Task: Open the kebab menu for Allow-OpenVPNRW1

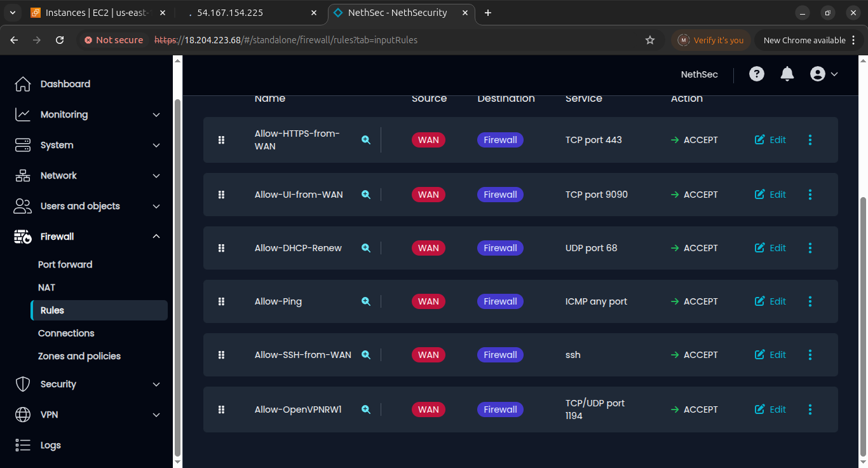Action: coord(810,410)
